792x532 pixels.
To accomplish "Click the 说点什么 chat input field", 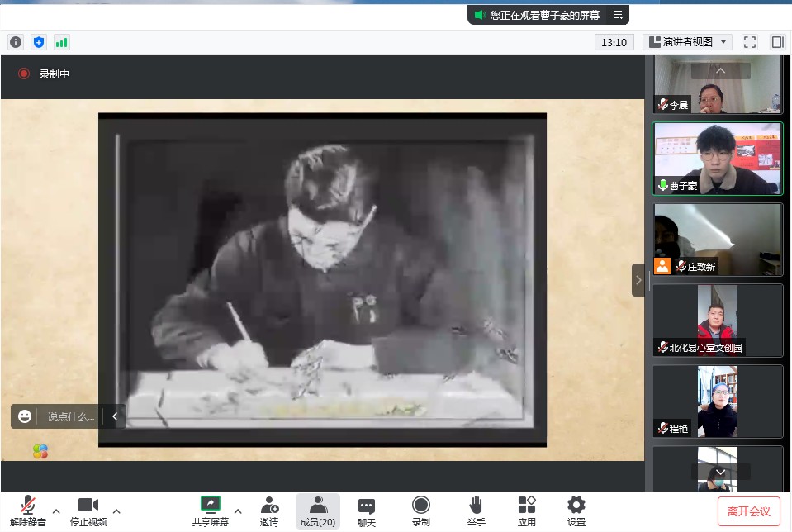I will pos(71,417).
